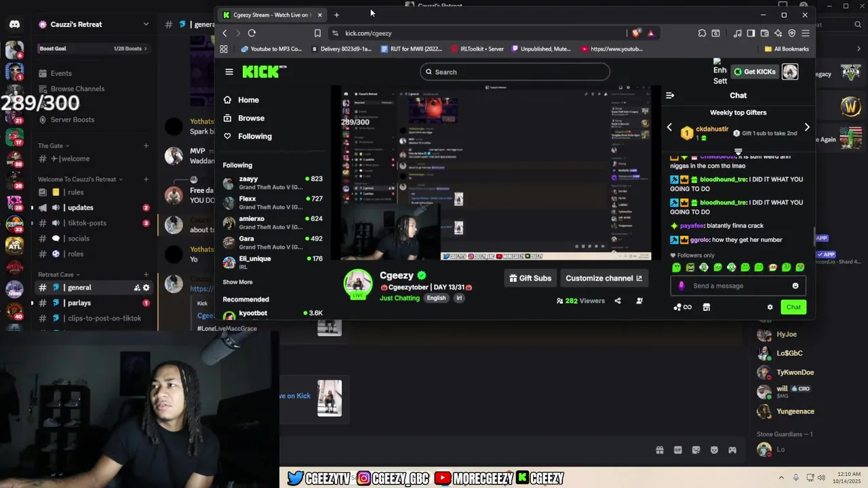The width and height of the screenshot is (868, 488).
Task: Share the Cgeezy stream
Action: click(x=617, y=301)
